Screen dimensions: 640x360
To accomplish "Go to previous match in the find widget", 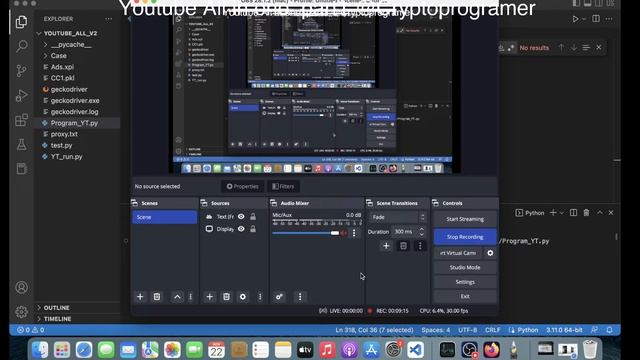I will [561, 48].
